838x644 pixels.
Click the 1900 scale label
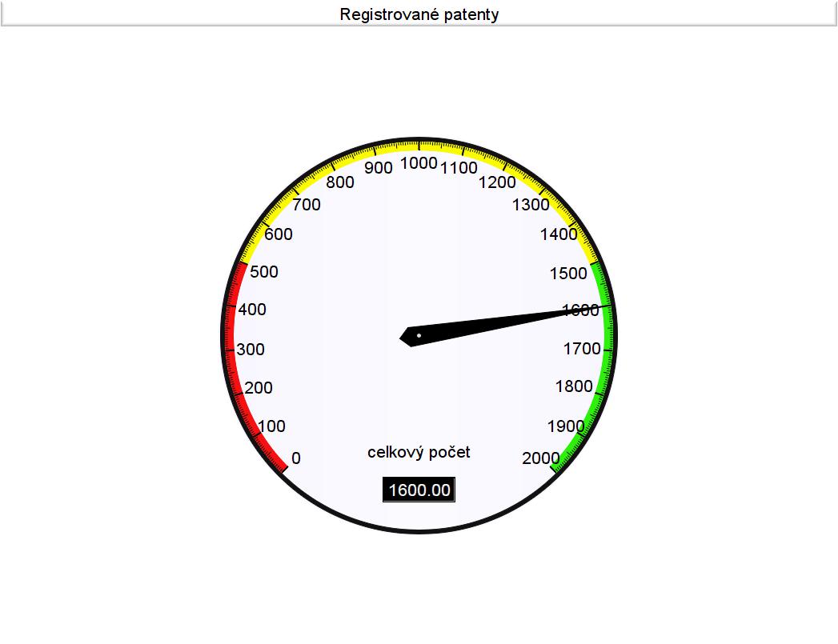(566, 426)
